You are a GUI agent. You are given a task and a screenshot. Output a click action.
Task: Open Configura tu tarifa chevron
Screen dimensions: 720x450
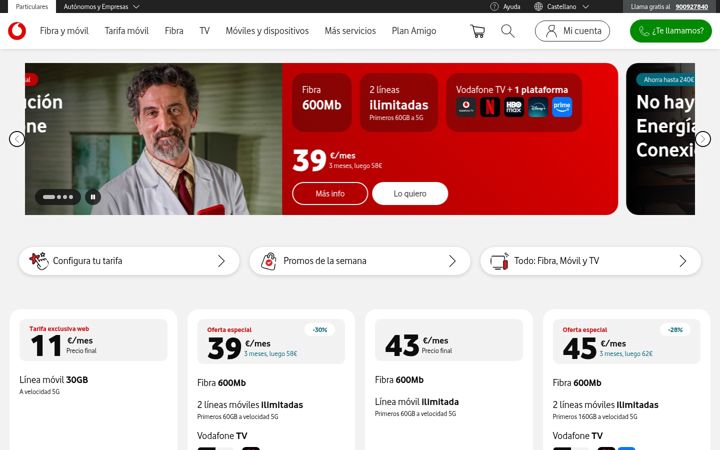pos(221,261)
